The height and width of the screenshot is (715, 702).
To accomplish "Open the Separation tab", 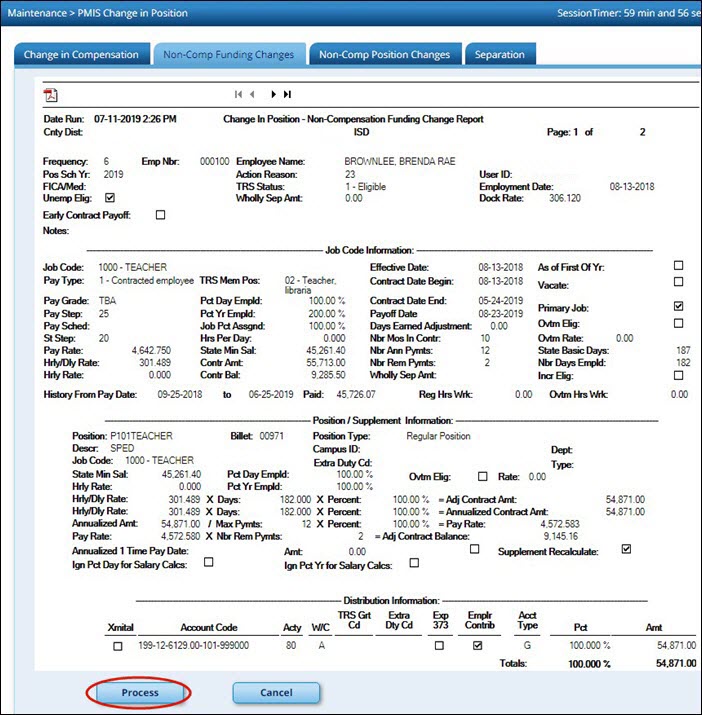I will pos(499,55).
